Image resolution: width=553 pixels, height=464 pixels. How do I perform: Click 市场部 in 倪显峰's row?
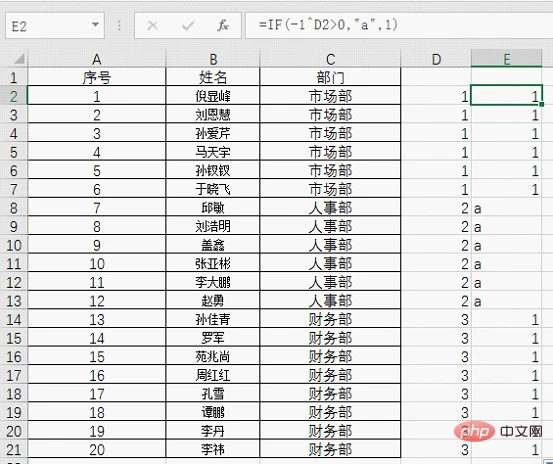pyautogui.click(x=330, y=96)
